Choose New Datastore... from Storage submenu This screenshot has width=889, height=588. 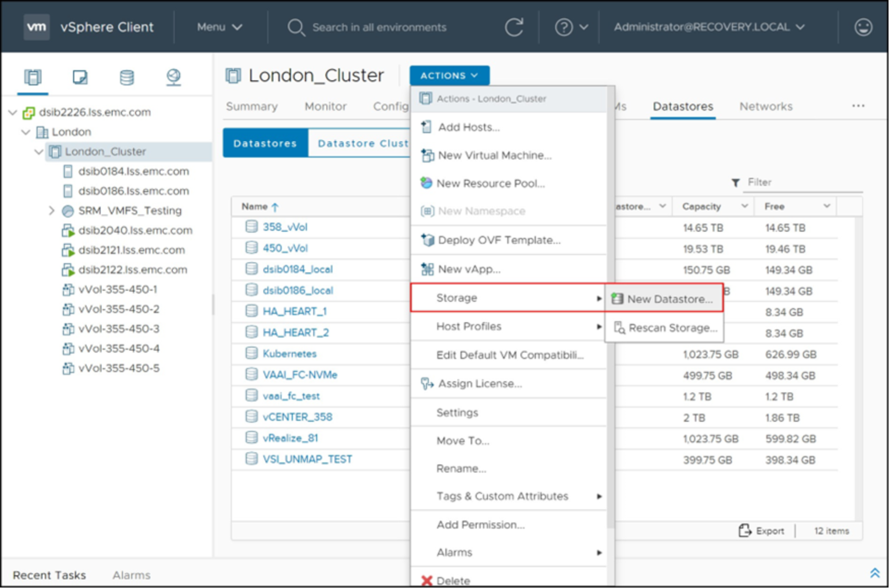click(664, 299)
